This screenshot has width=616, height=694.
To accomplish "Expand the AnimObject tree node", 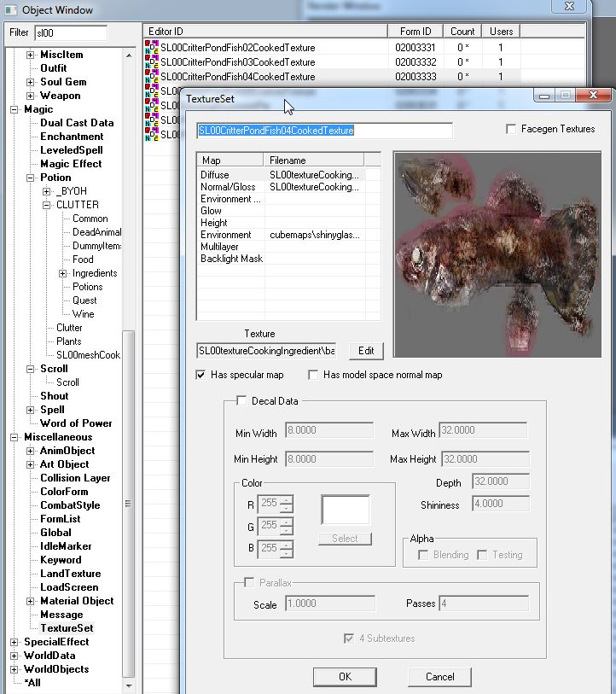I will click(x=30, y=451).
